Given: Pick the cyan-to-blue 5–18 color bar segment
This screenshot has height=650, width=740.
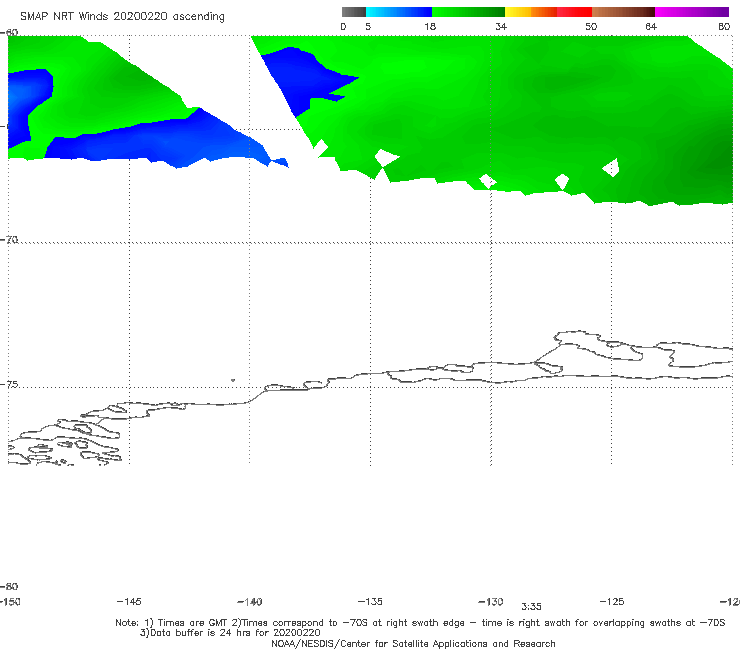Looking at the screenshot, I should click(x=399, y=12).
